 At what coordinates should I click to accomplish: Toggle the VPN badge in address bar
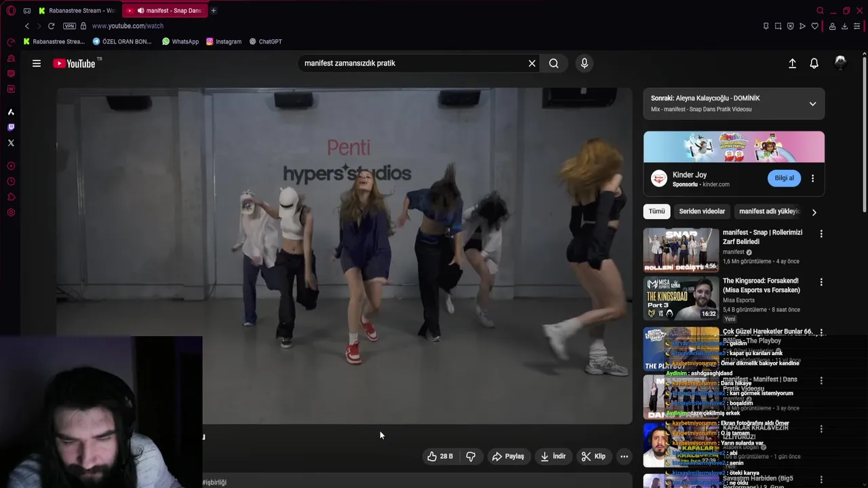69,26
